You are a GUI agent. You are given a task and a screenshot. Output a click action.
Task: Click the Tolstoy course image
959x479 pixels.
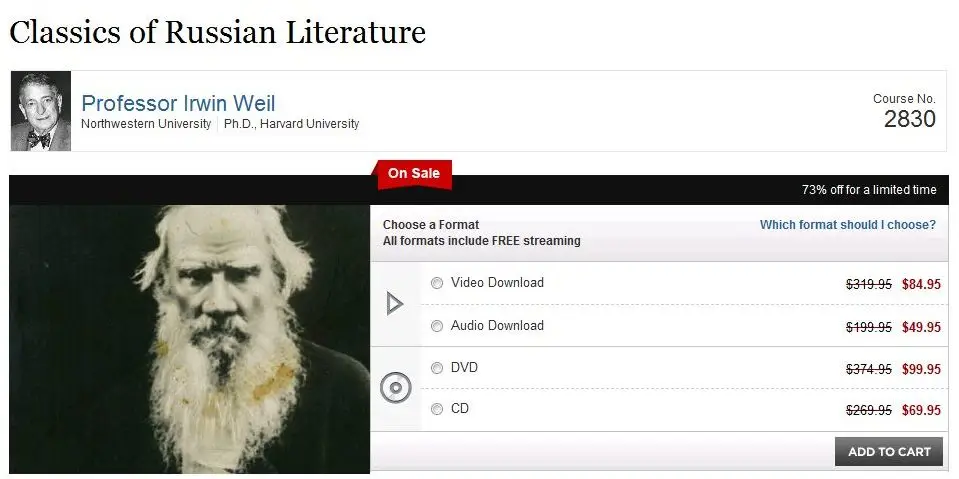tap(190, 340)
